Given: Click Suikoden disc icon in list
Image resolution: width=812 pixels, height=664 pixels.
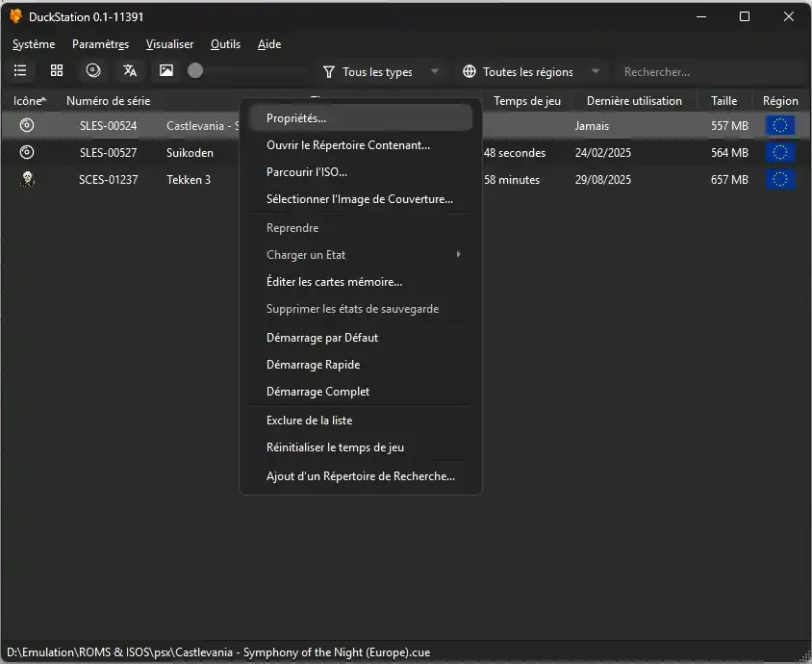Looking at the screenshot, I should [27, 152].
